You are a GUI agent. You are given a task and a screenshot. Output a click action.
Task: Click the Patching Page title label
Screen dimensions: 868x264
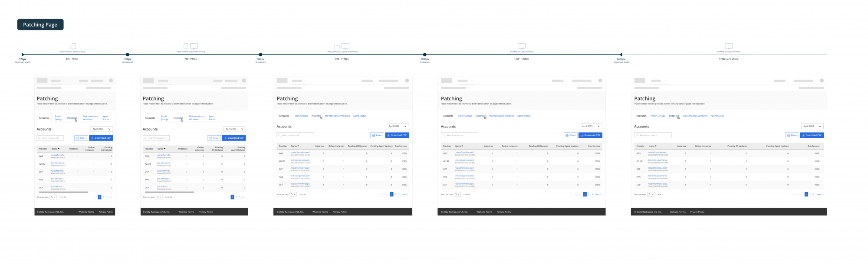point(40,25)
